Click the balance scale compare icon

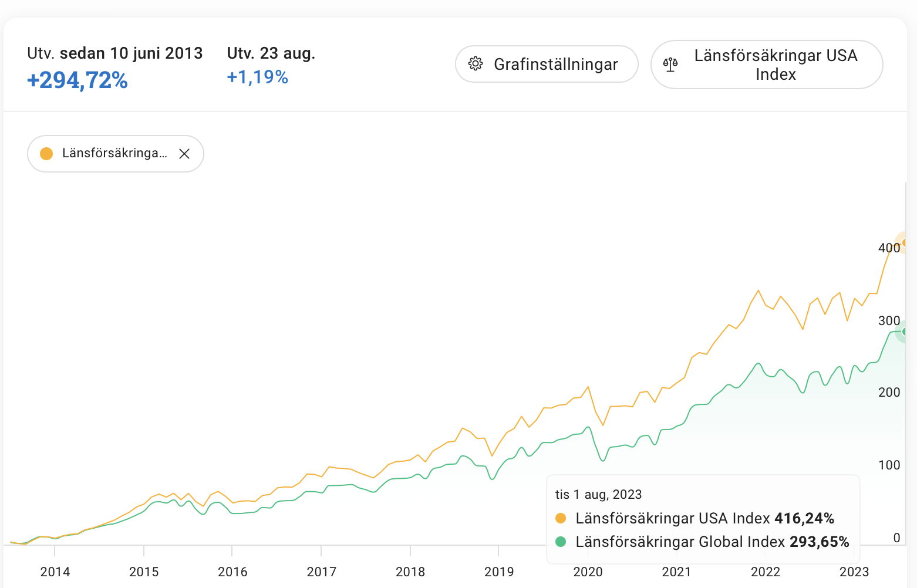coord(670,65)
